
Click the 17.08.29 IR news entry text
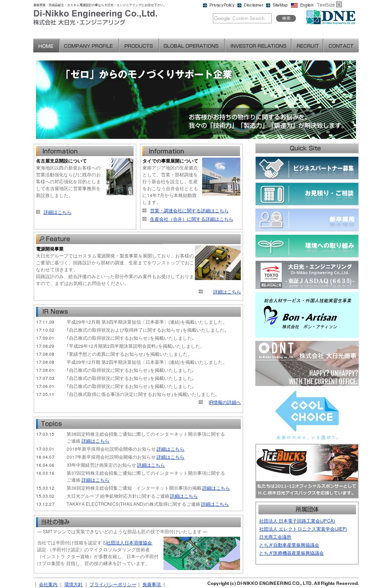134,346
